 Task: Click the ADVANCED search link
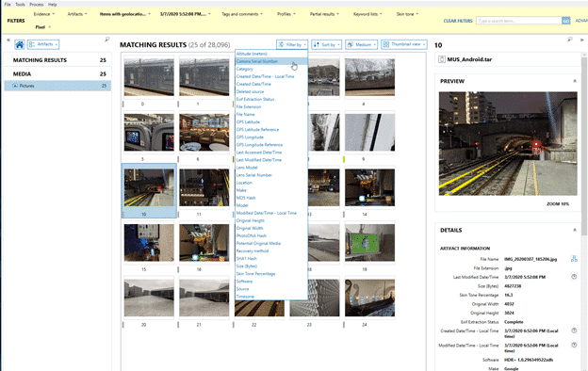coord(581,21)
